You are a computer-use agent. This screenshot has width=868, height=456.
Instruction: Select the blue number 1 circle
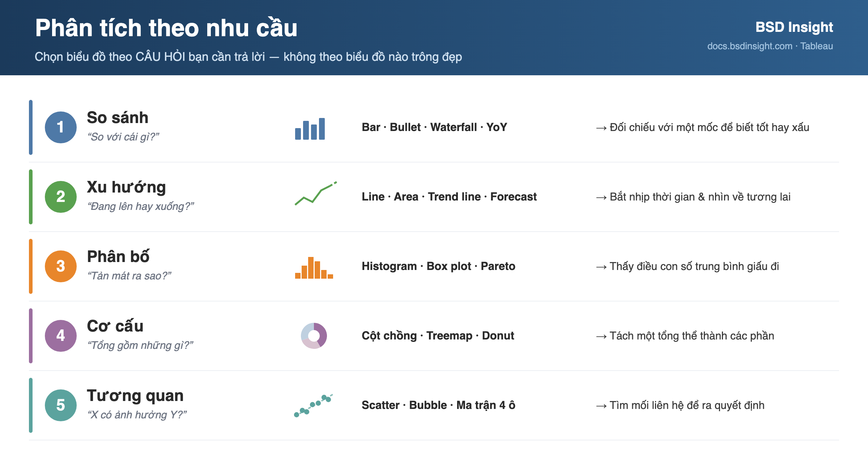(x=61, y=127)
